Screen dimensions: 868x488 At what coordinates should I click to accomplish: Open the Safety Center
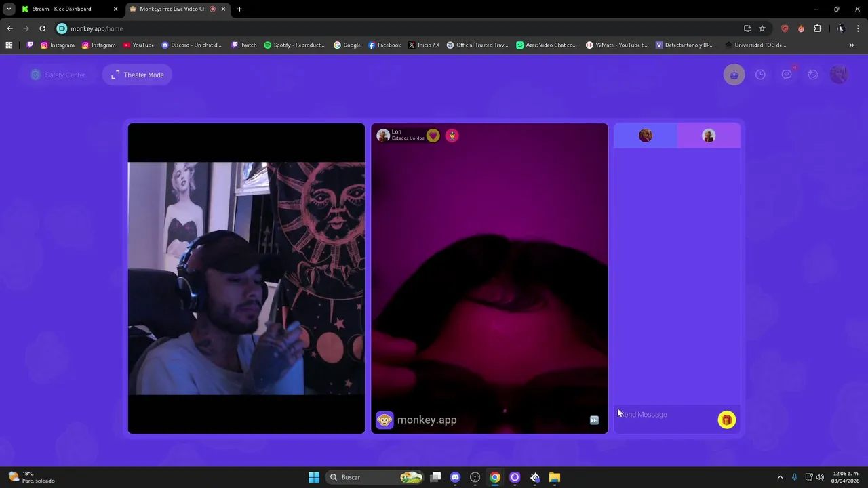[x=58, y=75]
